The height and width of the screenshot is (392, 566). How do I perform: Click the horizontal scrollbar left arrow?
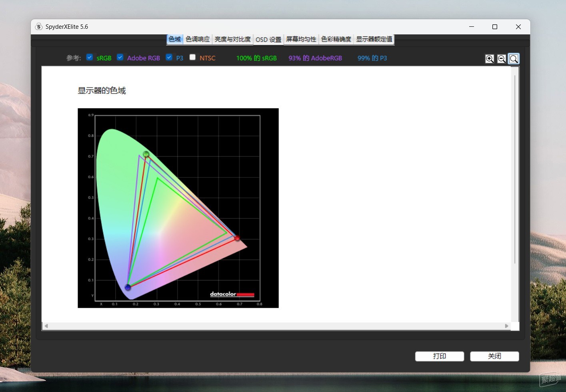46,326
